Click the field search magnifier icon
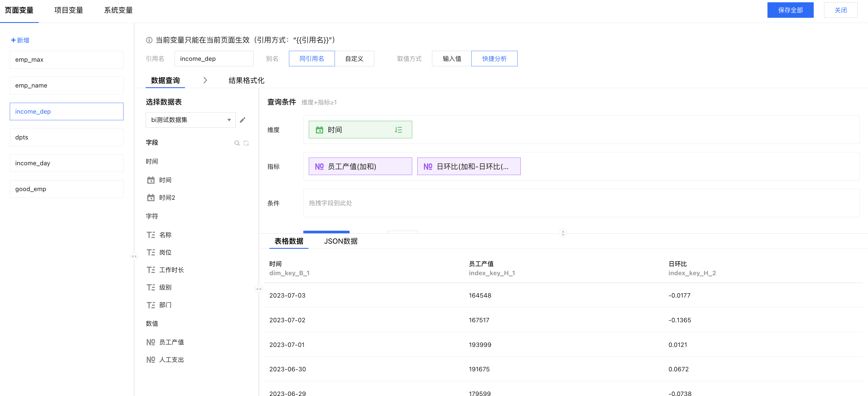Viewport: 868px width, 396px height. tap(237, 143)
